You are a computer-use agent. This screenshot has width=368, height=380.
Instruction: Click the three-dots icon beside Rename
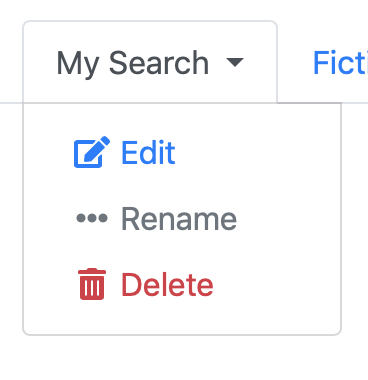click(92, 218)
